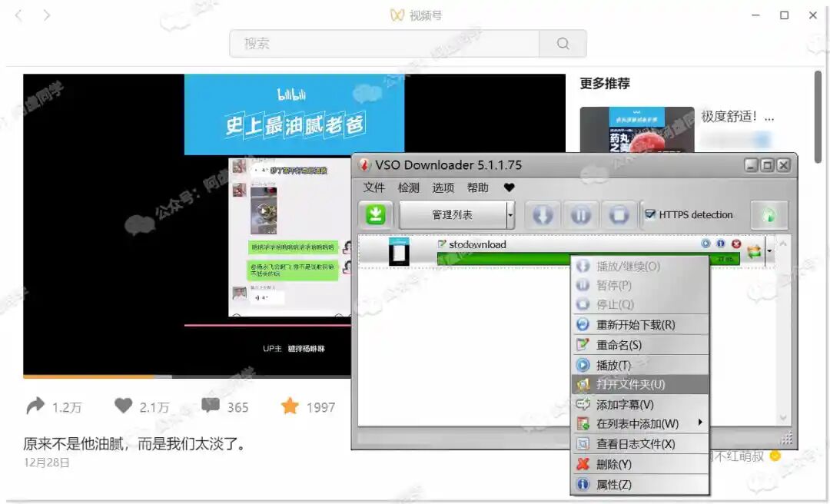Maximize the VSO Downloader window
The width and height of the screenshot is (830, 504).
pyautogui.click(x=767, y=165)
